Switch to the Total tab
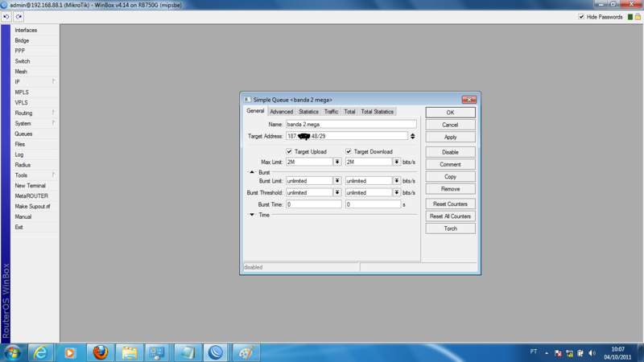This screenshot has height=362, width=644. tap(349, 112)
